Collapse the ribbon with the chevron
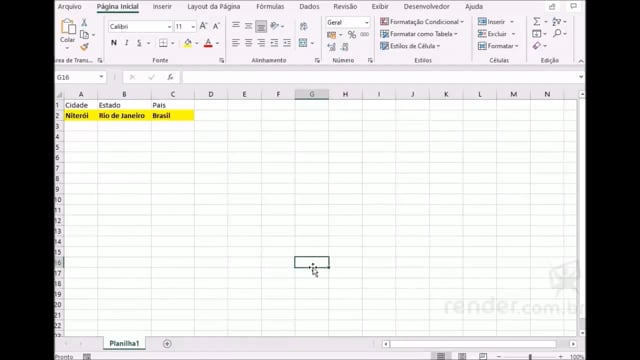The height and width of the screenshot is (360, 640). pos(581,61)
